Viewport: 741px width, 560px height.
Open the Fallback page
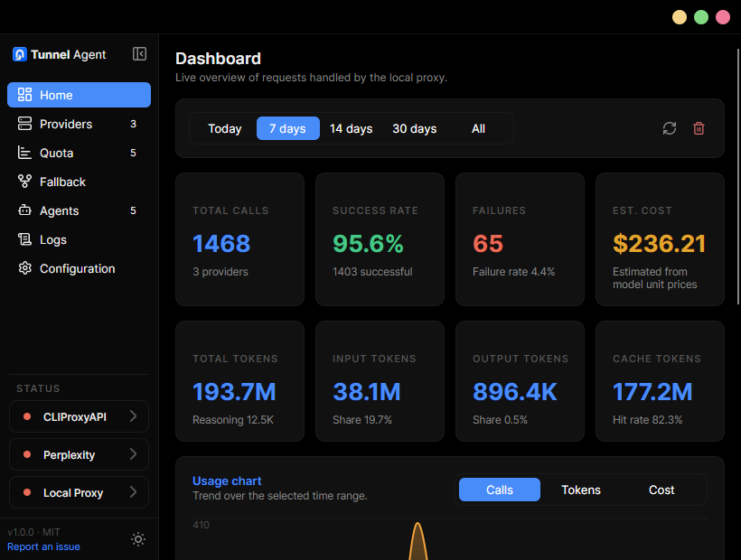click(x=79, y=182)
